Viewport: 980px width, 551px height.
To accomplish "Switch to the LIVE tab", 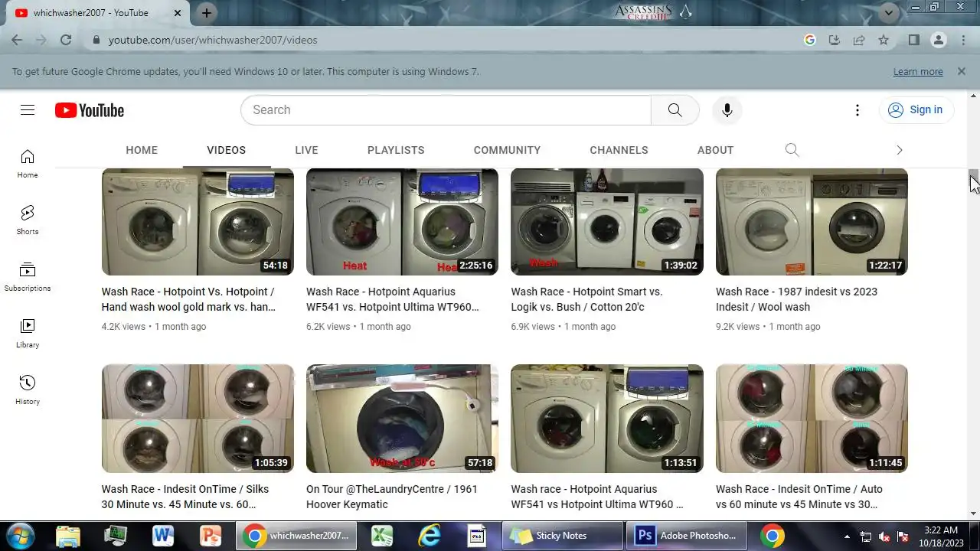I will click(306, 150).
